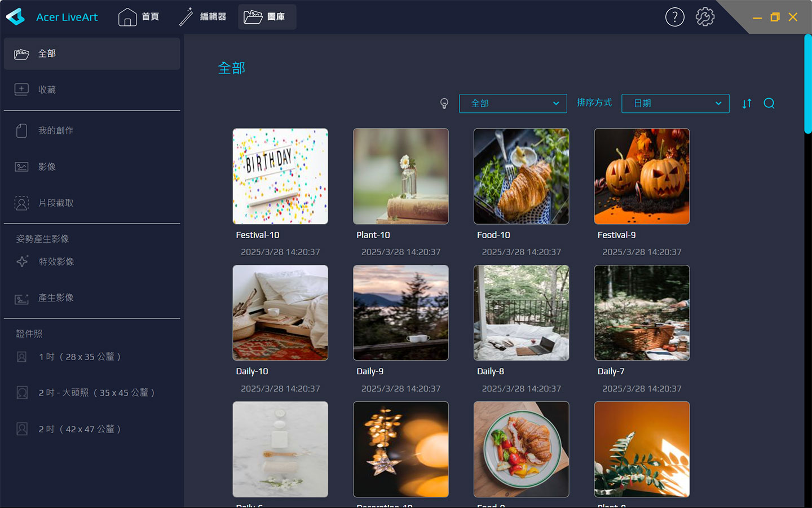
Task: Expand the 全部 filter dropdown
Action: pyautogui.click(x=513, y=103)
